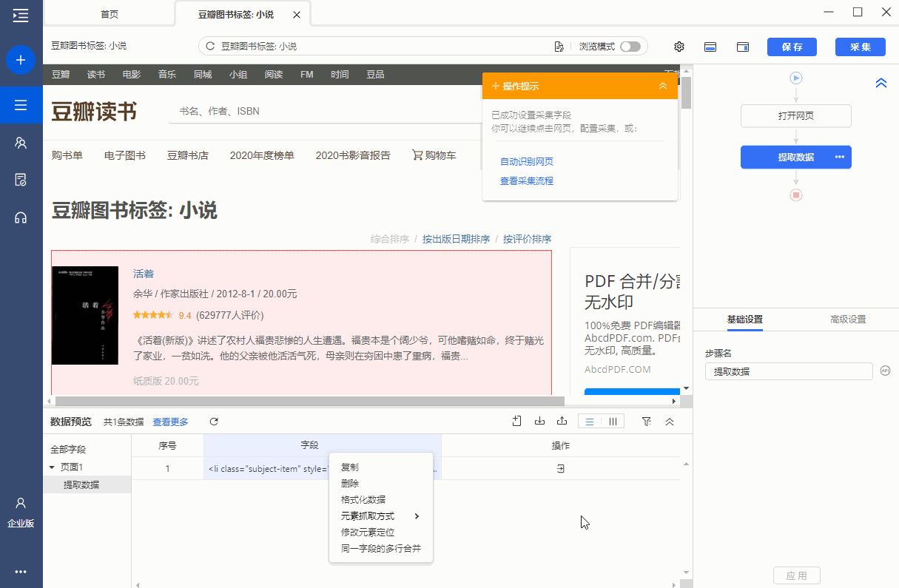Click the blue plus new task button
899x588 pixels.
(21, 60)
